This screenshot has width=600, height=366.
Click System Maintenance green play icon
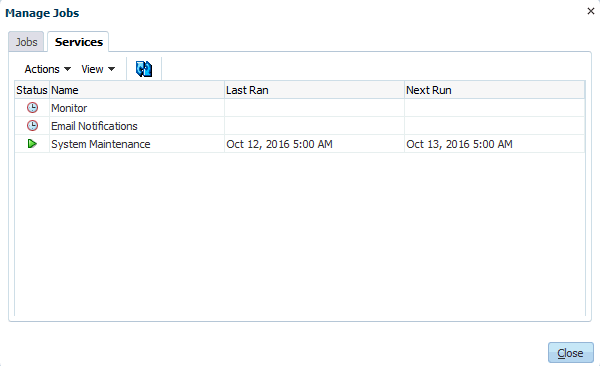click(x=33, y=144)
